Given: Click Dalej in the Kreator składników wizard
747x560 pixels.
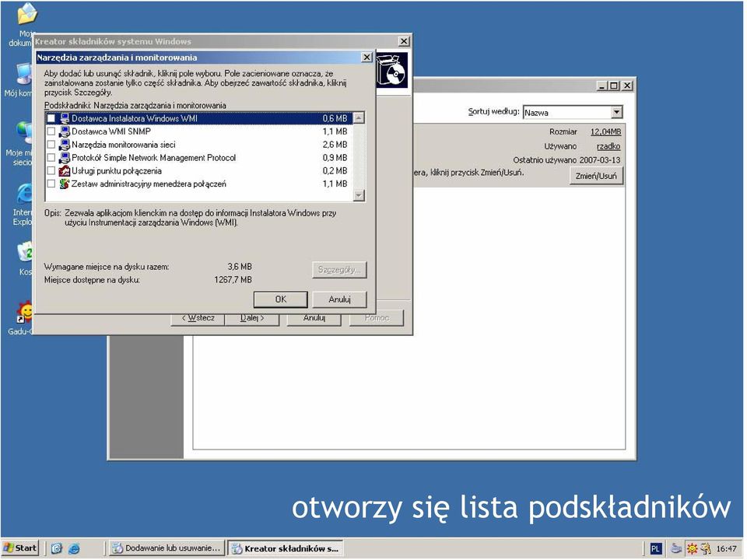Looking at the screenshot, I should 252,318.
